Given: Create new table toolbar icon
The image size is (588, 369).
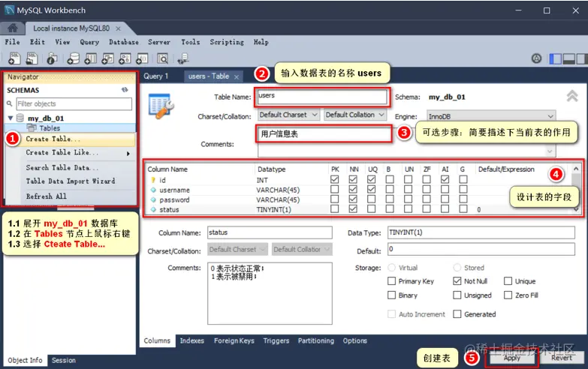Looking at the screenshot, I should [x=90, y=58].
